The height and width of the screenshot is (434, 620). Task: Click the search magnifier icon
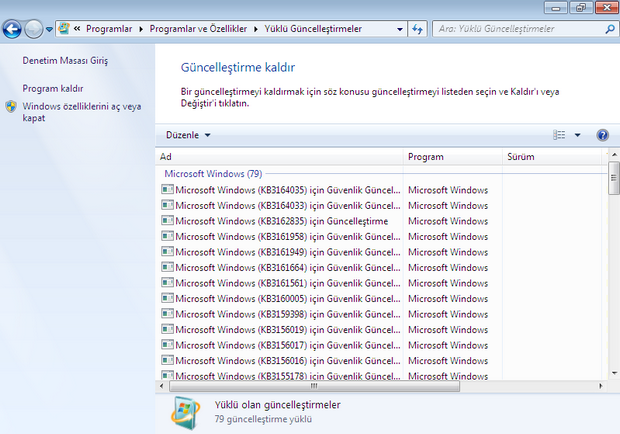coord(606,29)
